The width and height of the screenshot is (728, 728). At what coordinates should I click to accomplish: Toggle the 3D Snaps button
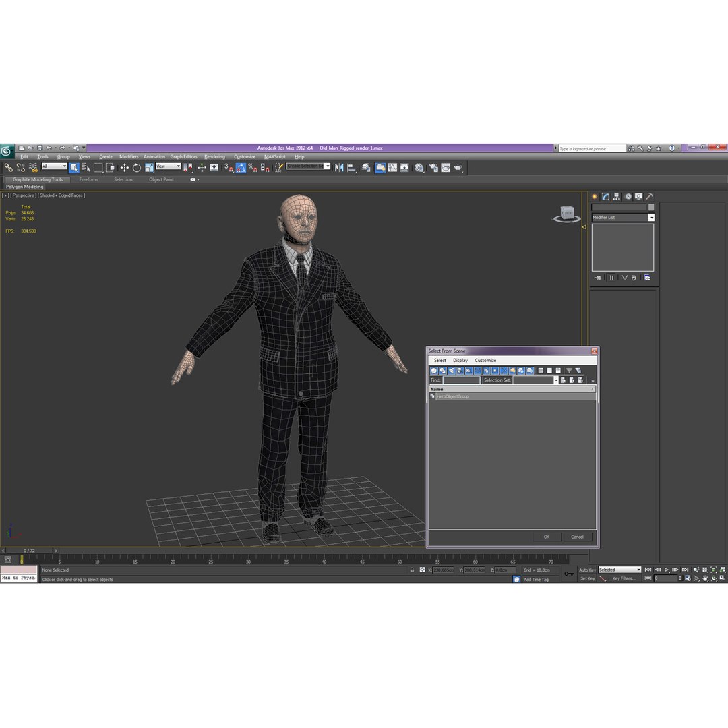click(229, 168)
